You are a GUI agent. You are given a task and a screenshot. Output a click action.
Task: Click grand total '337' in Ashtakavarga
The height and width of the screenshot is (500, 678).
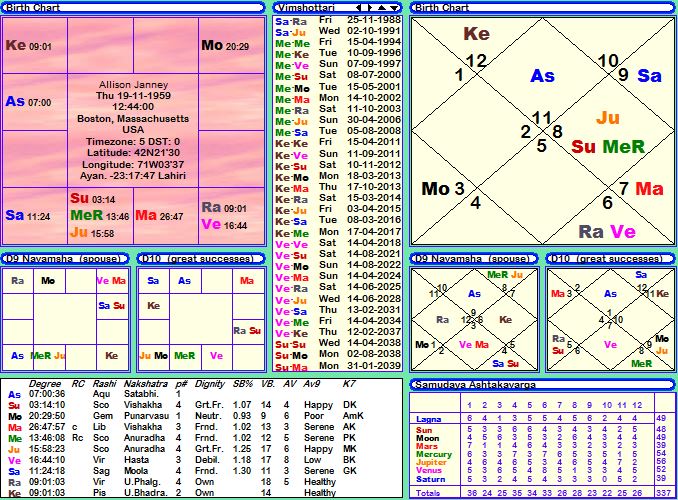coord(663,493)
